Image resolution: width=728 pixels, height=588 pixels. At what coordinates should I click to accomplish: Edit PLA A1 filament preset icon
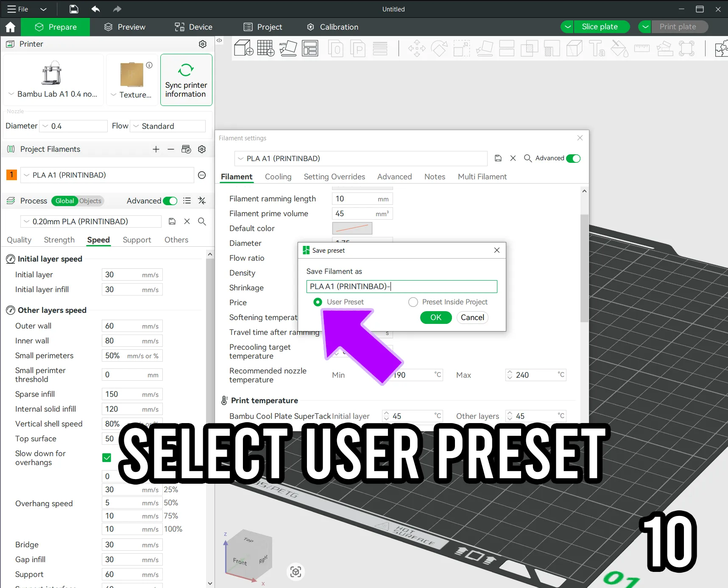tap(202, 175)
